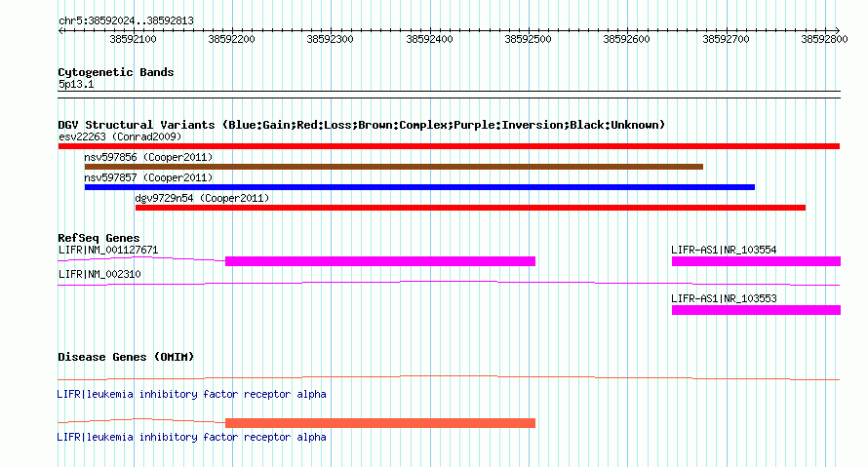The height and width of the screenshot is (467, 868).
Task: Select the LIFR-AS1|NR_103554 magenta exon block
Action: click(x=756, y=261)
